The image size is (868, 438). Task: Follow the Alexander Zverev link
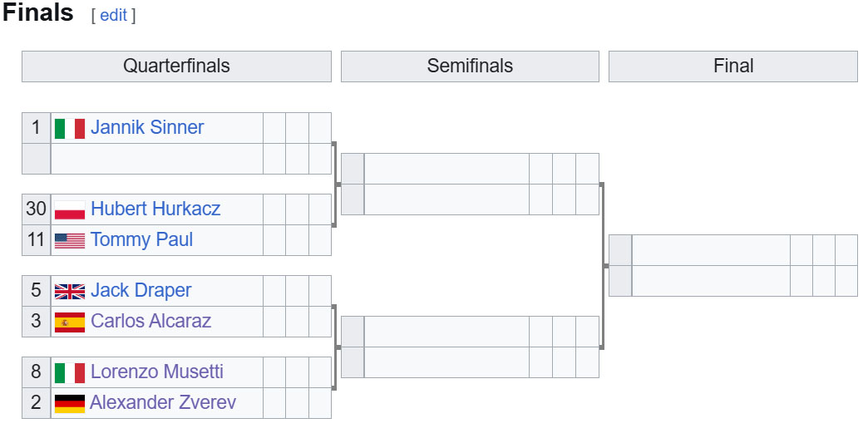(163, 402)
